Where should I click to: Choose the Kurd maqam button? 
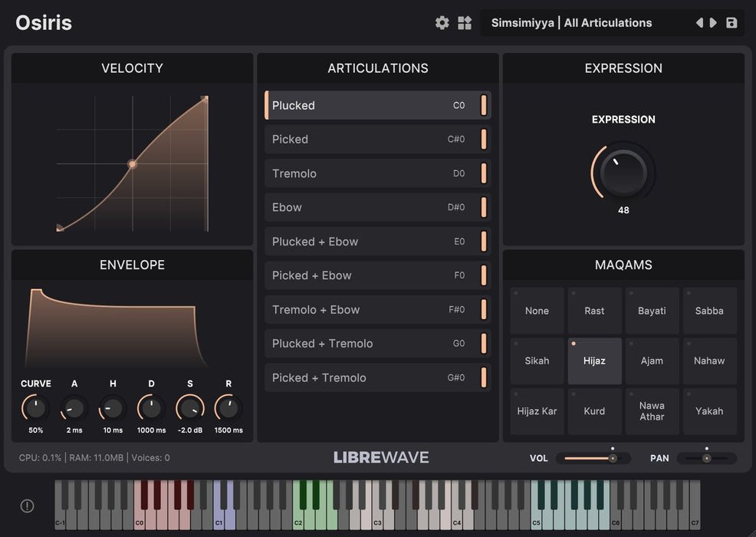[594, 411]
